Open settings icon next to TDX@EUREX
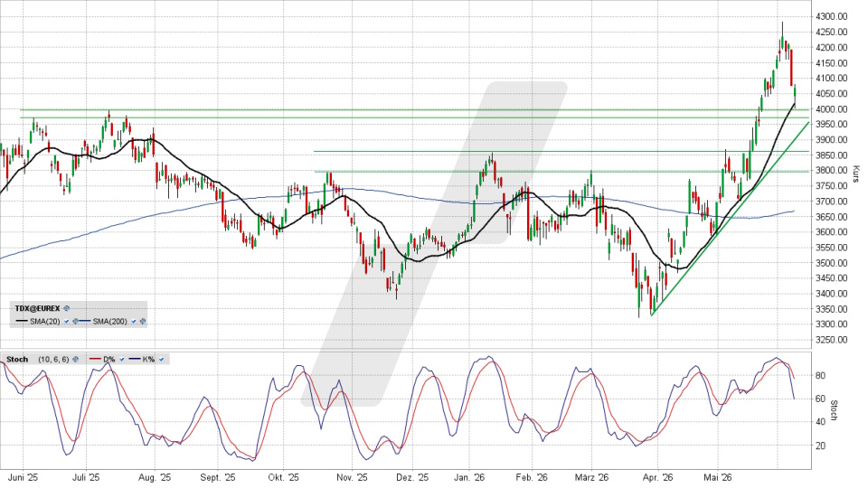 66,308
